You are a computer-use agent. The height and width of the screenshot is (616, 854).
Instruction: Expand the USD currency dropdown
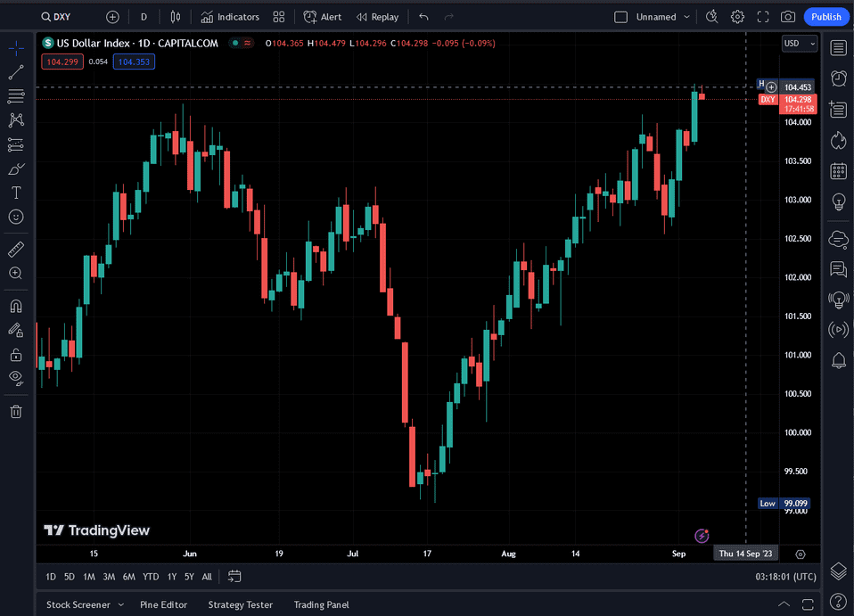click(x=799, y=43)
